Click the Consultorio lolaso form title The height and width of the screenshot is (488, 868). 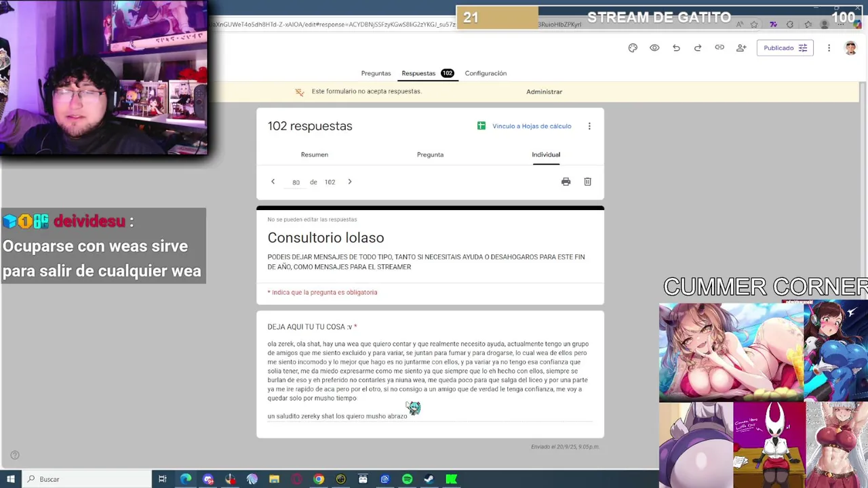point(325,238)
